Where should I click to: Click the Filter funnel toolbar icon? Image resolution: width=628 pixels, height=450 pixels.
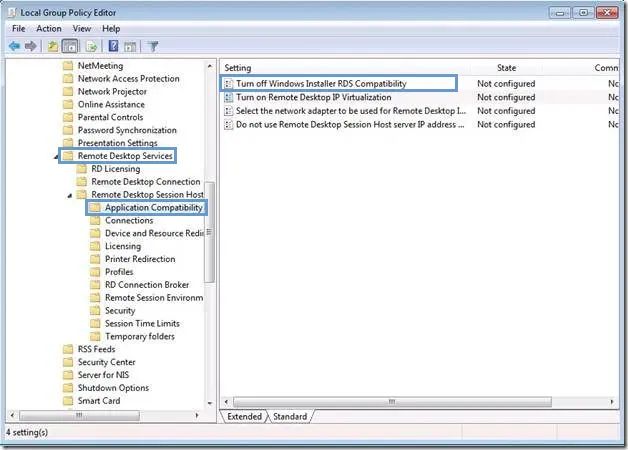153,46
